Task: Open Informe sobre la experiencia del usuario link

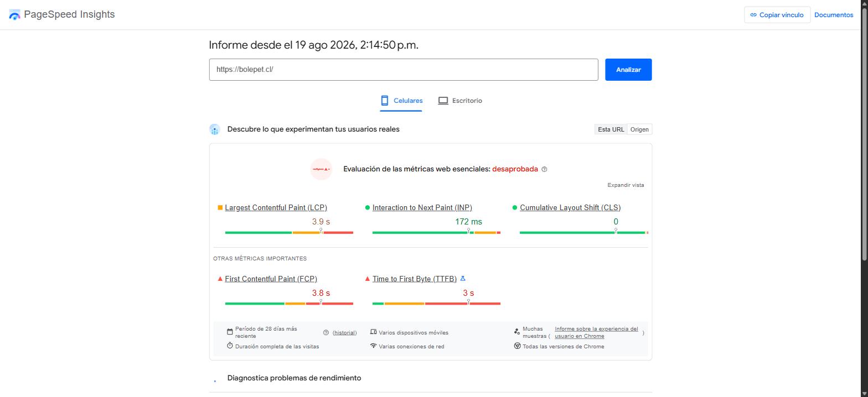Action: pos(596,332)
